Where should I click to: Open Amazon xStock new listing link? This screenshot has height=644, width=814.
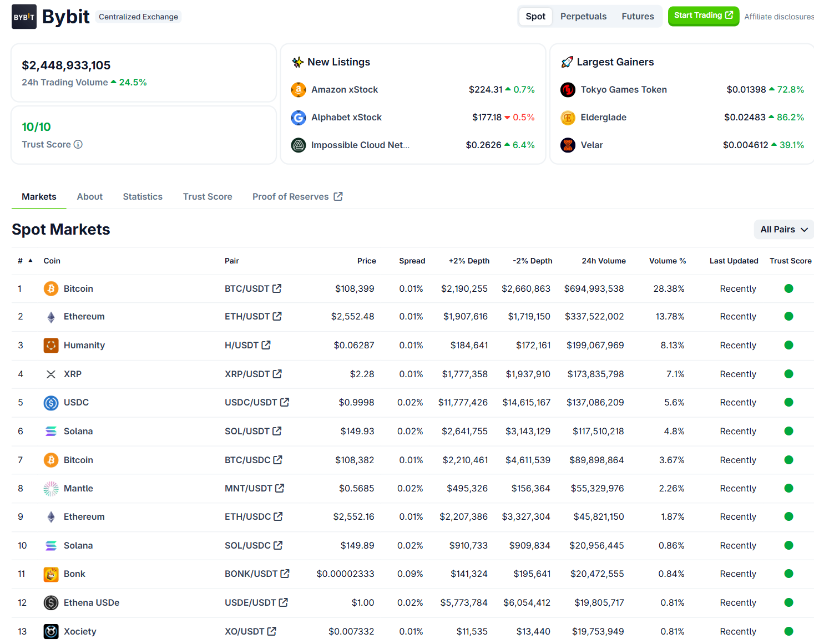(x=345, y=89)
